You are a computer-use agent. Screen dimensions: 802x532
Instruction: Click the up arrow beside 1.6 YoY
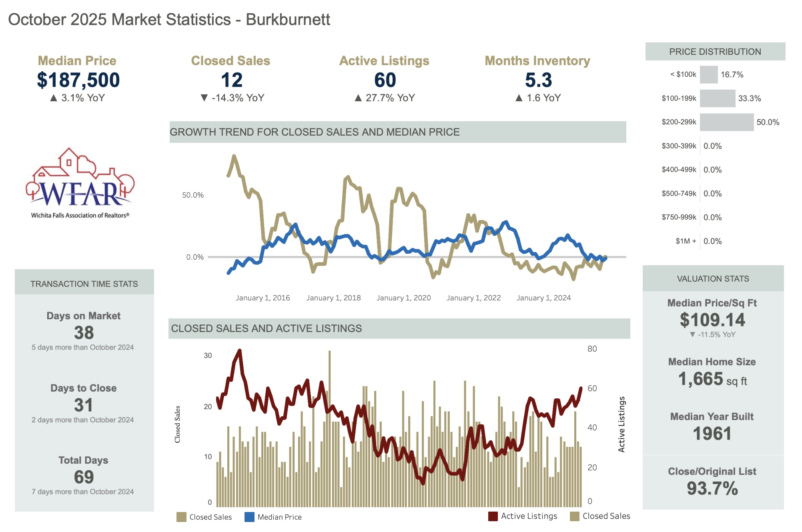(519, 98)
